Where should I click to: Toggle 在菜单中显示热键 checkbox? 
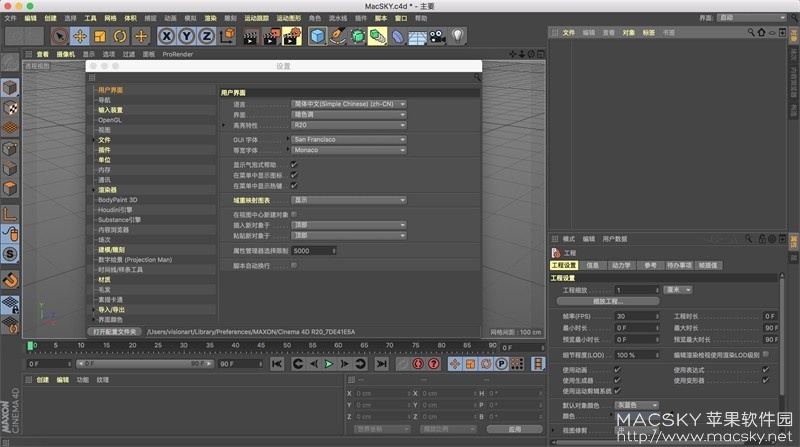tap(294, 186)
